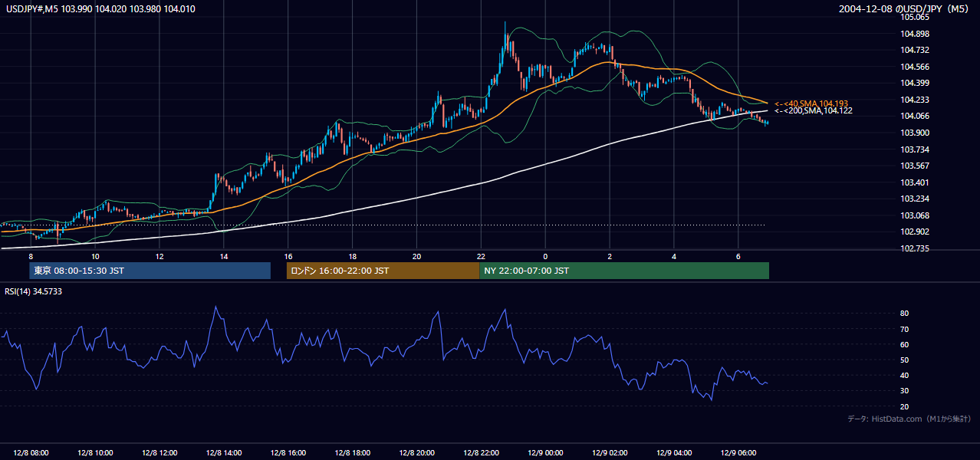The width and height of the screenshot is (980, 460).
Task: Click the white 200 SMA 104.122 label
Action: 813,111
